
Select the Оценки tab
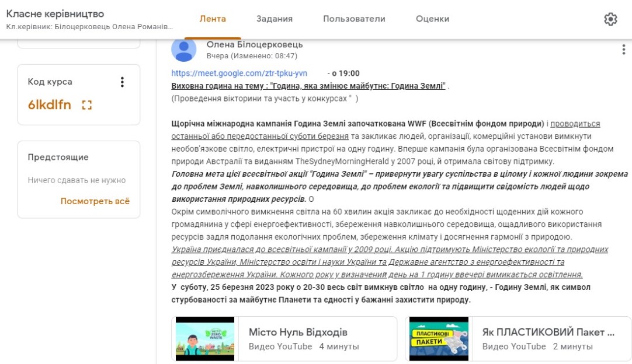[x=432, y=19]
